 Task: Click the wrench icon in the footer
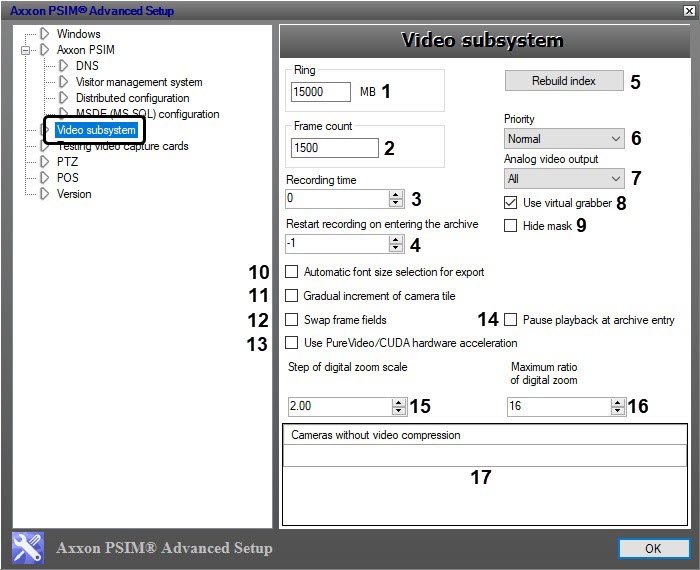[x=28, y=548]
